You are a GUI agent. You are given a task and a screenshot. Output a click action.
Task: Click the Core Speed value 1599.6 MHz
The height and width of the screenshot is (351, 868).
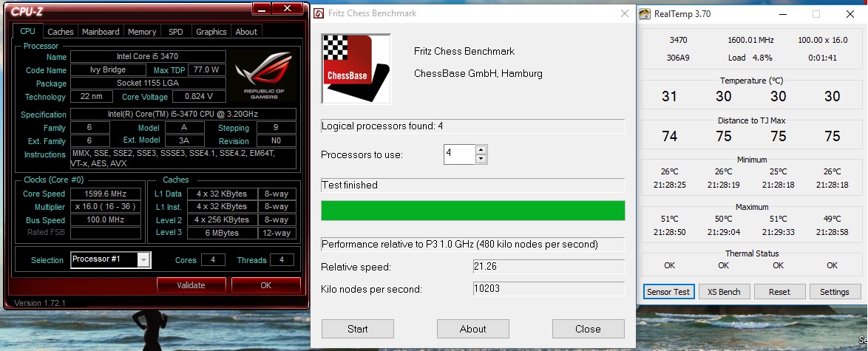(105, 194)
